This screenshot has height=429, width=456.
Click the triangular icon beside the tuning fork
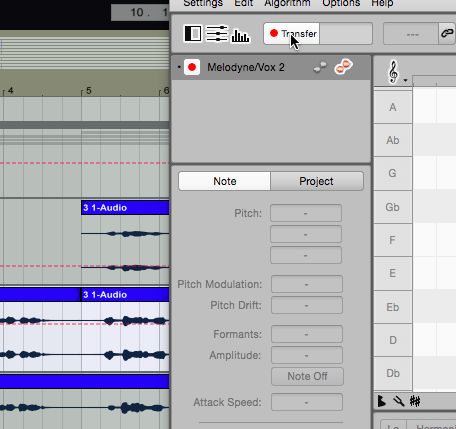point(382,401)
